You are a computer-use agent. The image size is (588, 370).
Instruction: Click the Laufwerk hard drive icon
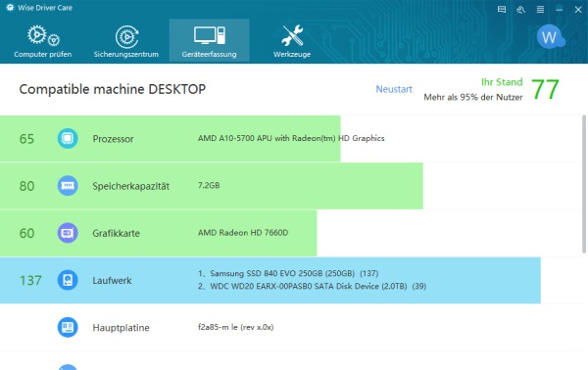pos(68,280)
